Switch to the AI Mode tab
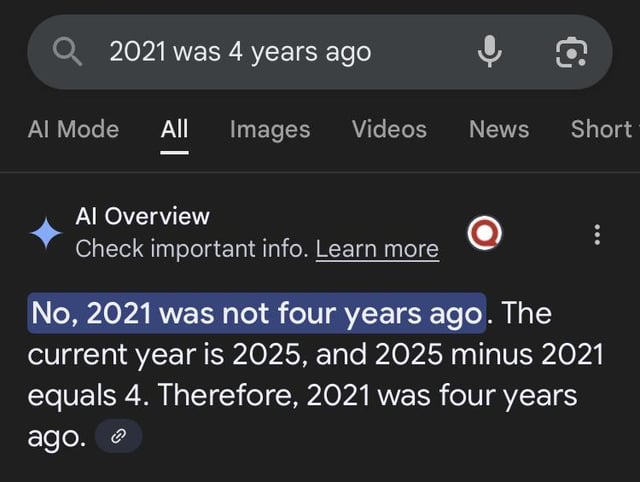Screen dimensions: 640x482 tap(73, 129)
